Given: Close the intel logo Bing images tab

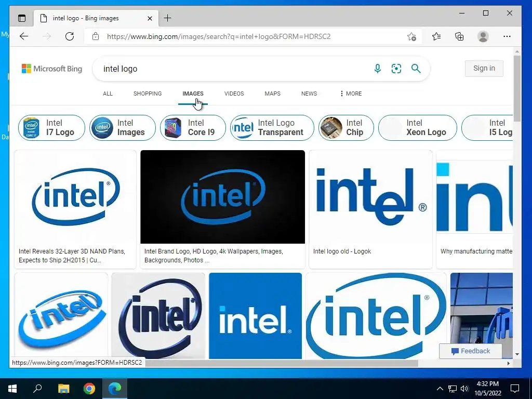Looking at the screenshot, I should click(x=150, y=18).
